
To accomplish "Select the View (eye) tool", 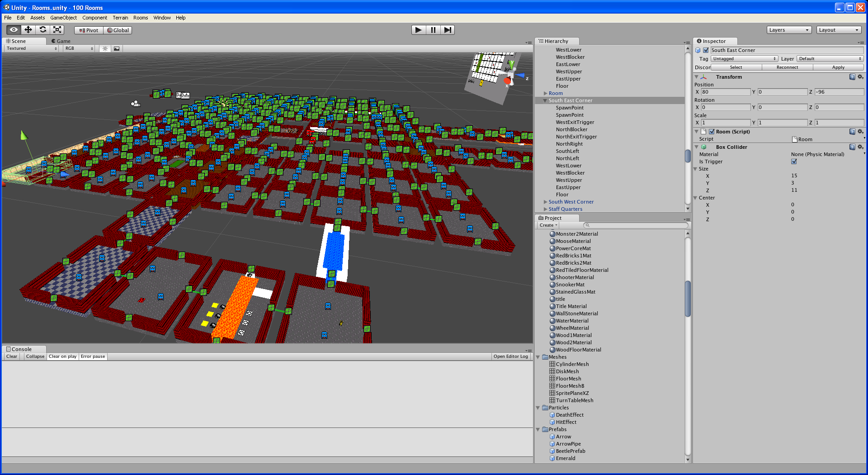I will (x=14, y=30).
